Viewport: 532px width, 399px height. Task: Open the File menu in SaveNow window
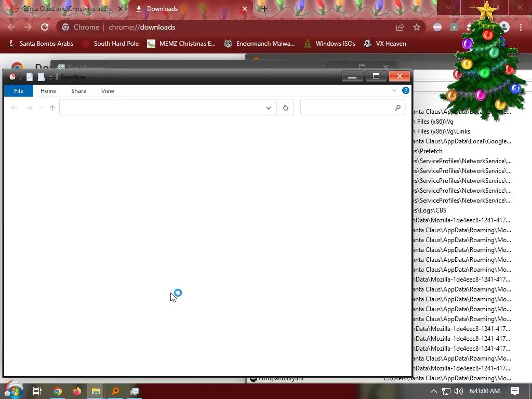coord(19,91)
